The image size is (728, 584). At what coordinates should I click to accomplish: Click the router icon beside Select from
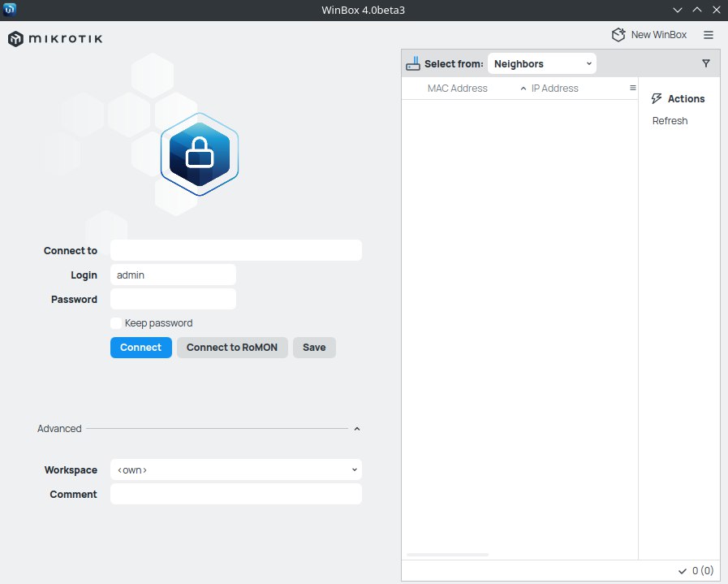pos(413,63)
